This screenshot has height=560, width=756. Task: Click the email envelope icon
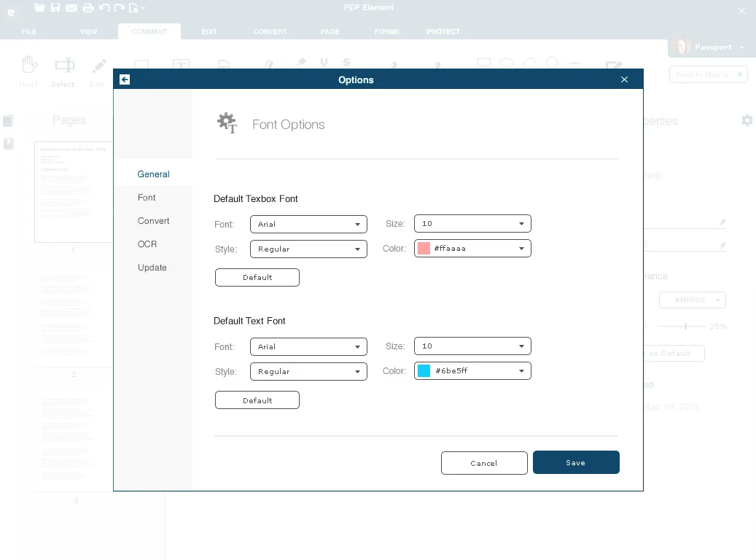coord(71,8)
